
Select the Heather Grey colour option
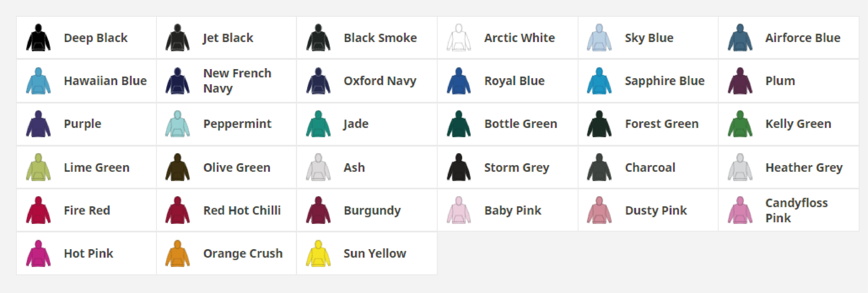click(x=788, y=167)
